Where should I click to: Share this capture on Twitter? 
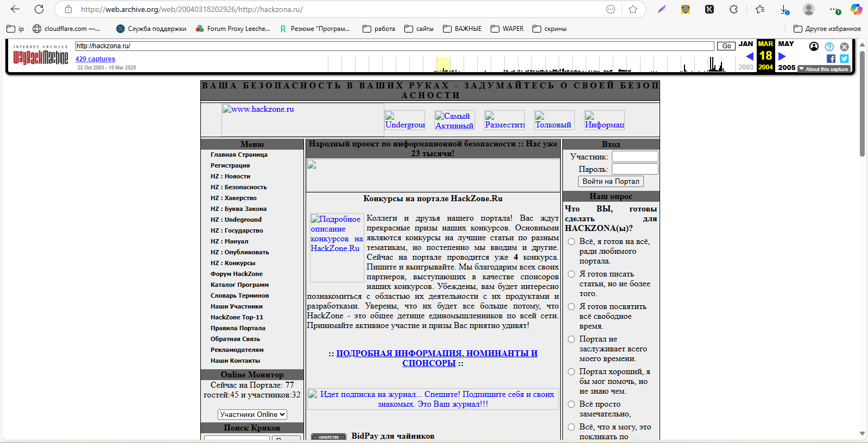click(844, 59)
